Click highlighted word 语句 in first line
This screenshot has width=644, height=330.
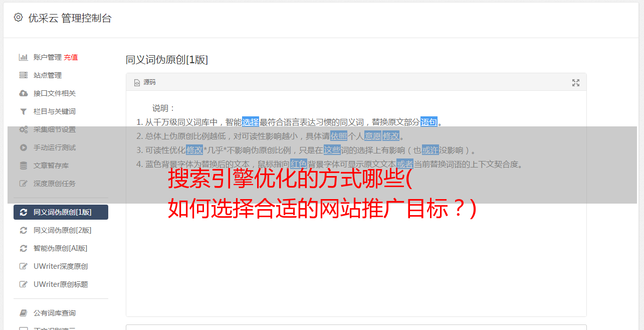coord(429,122)
